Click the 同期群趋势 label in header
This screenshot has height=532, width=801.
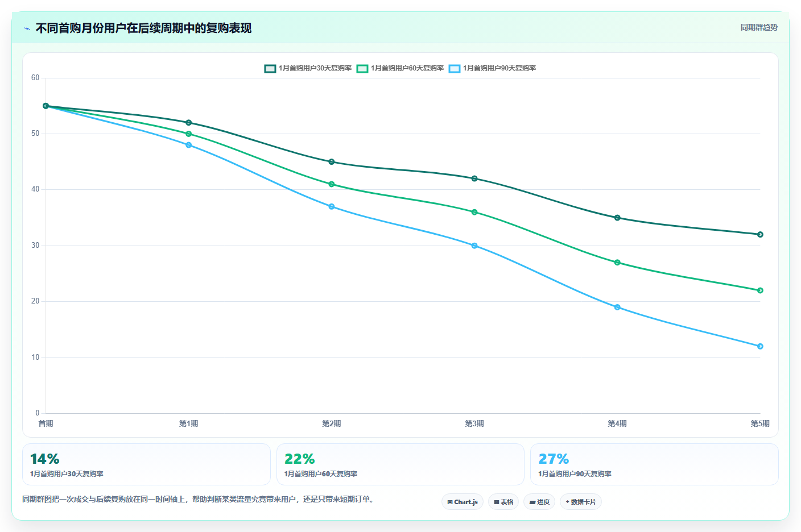pos(759,27)
